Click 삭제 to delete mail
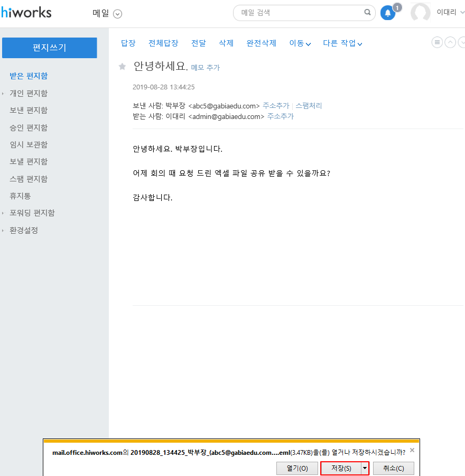Image resolution: width=465 pixels, height=476 pixels. click(226, 43)
